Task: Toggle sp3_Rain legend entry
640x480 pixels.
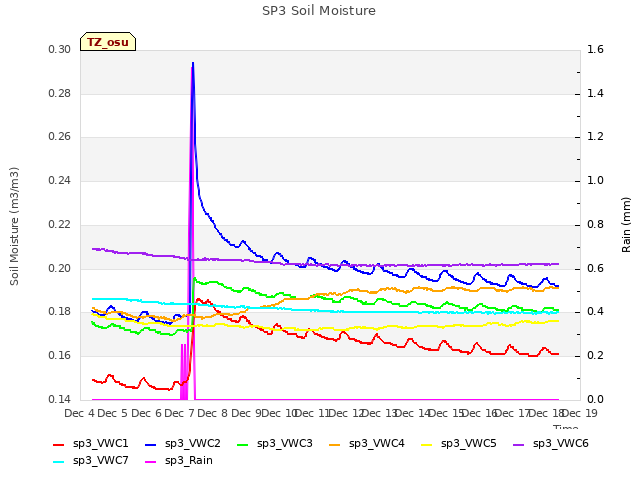Action: pos(179,461)
